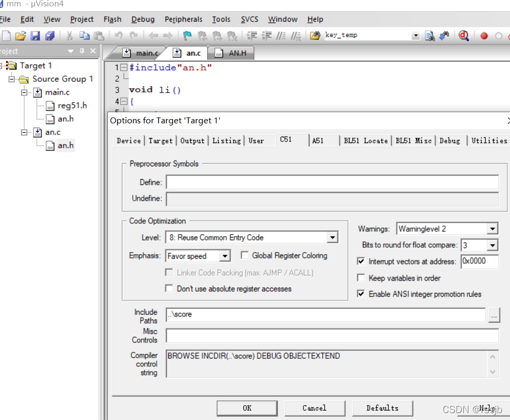This screenshot has width=510, height=420.
Task: Toggle Don't use absolute register accesses
Action: point(169,289)
